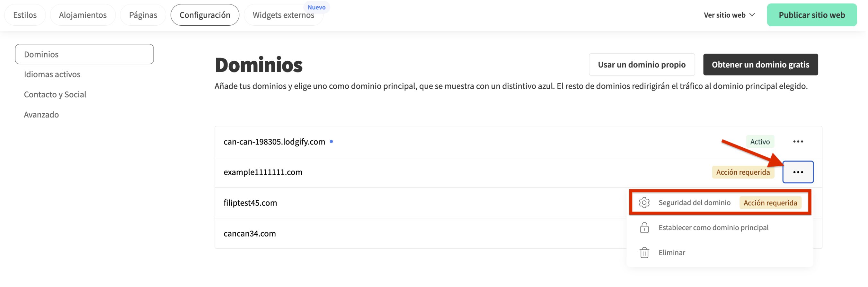Click the blue primary-domain dot indicator

click(331, 142)
